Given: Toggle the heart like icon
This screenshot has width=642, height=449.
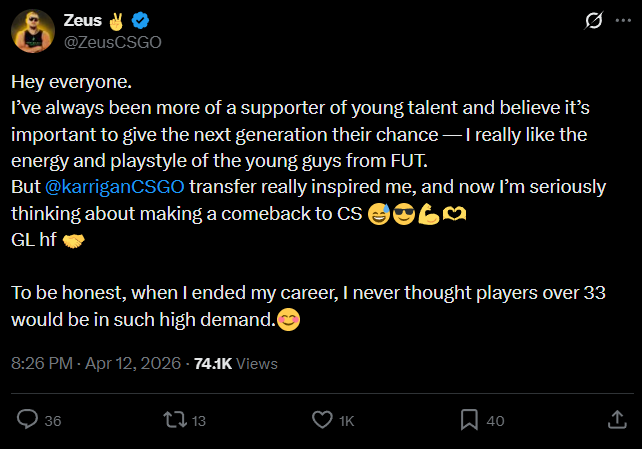Looking at the screenshot, I should [x=322, y=421].
